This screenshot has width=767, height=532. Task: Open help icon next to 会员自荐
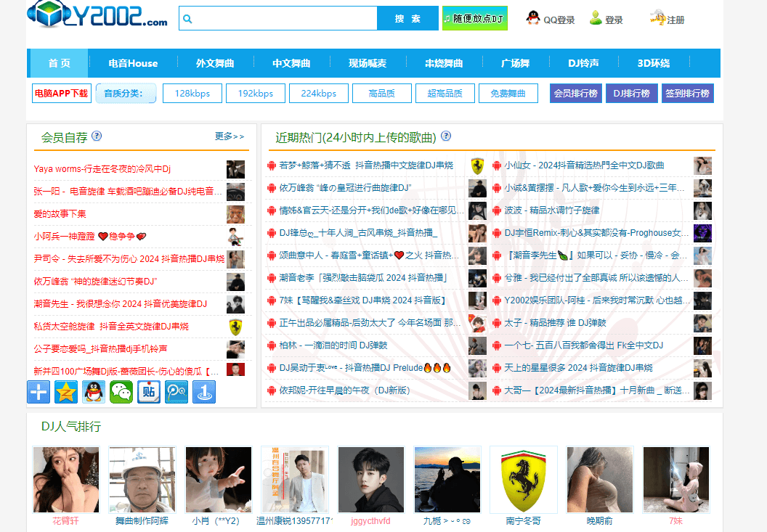97,136
